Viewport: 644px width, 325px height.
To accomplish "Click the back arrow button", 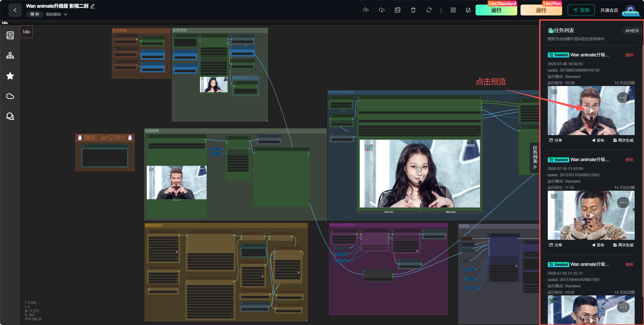I will click(x=15, y=10).
